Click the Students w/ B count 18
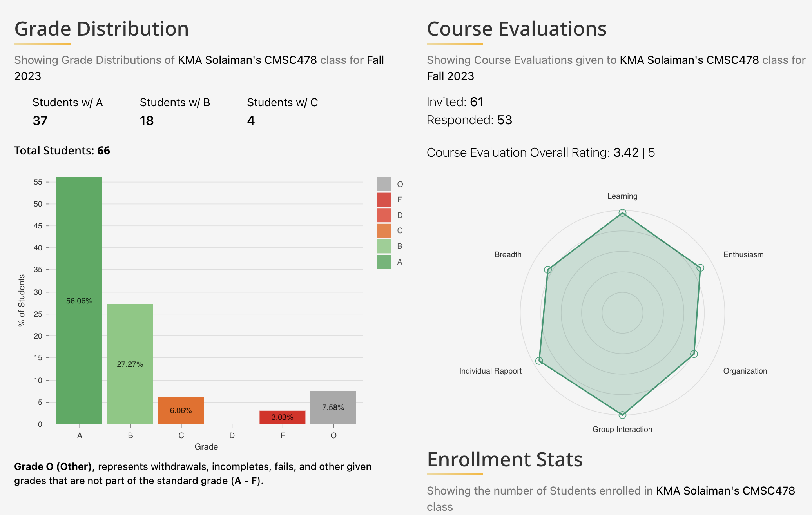This screenshot has width=812, height=515. 147,121
